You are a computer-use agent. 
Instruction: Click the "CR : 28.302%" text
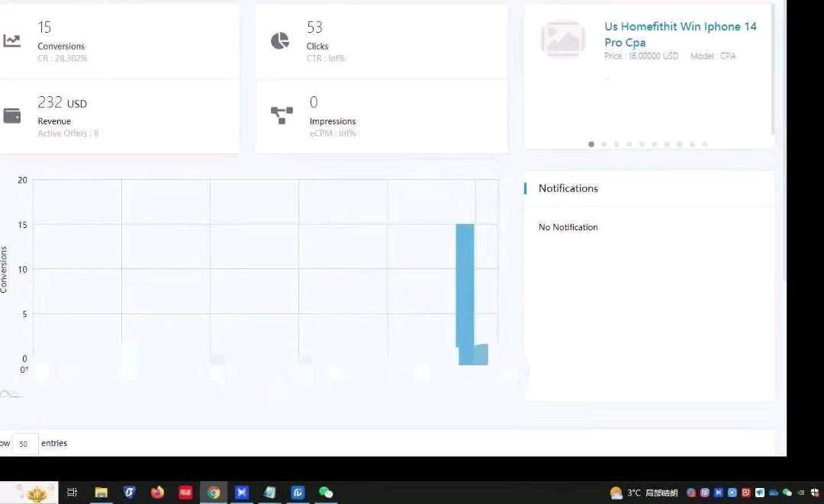(x=63, y=58)
